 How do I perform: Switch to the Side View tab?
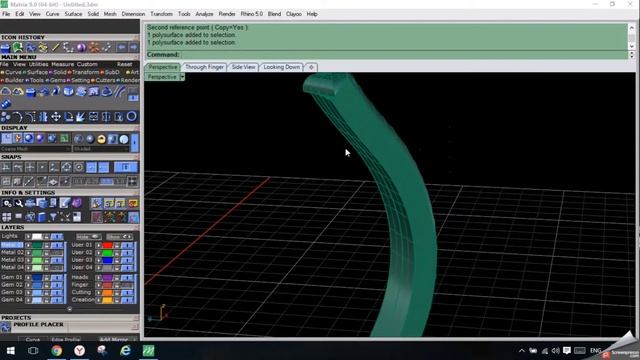click(x=243, y=67)
